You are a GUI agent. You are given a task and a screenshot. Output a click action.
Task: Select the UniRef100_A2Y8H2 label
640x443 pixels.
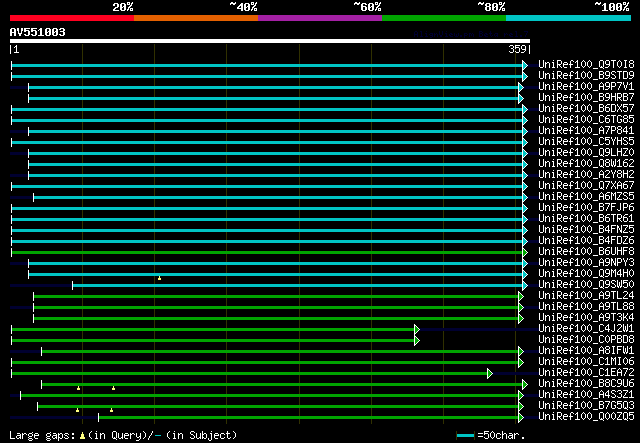pos(586,175)
